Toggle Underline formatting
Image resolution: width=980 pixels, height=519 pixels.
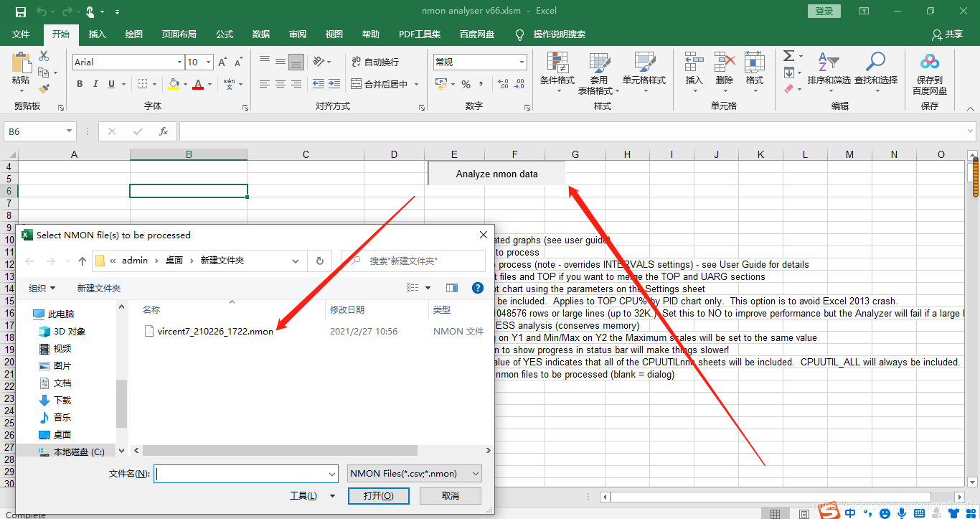112,84
